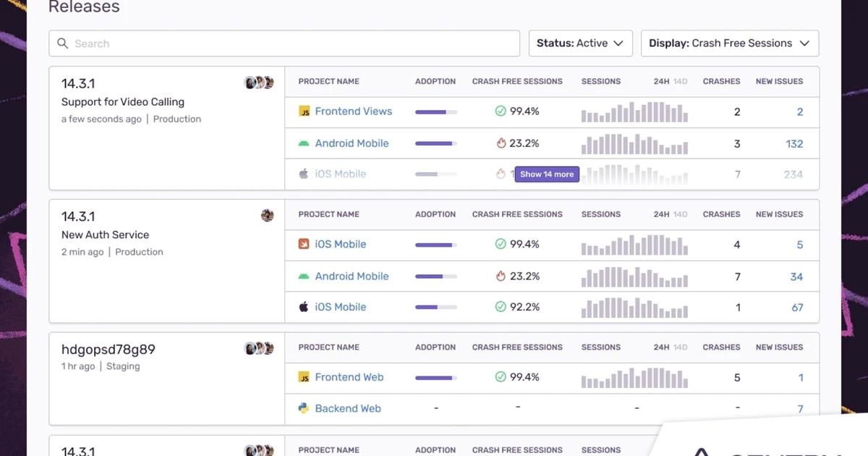Click the flame icon next to 23.2%
This screenshot has width=868, height=456.
502,143
